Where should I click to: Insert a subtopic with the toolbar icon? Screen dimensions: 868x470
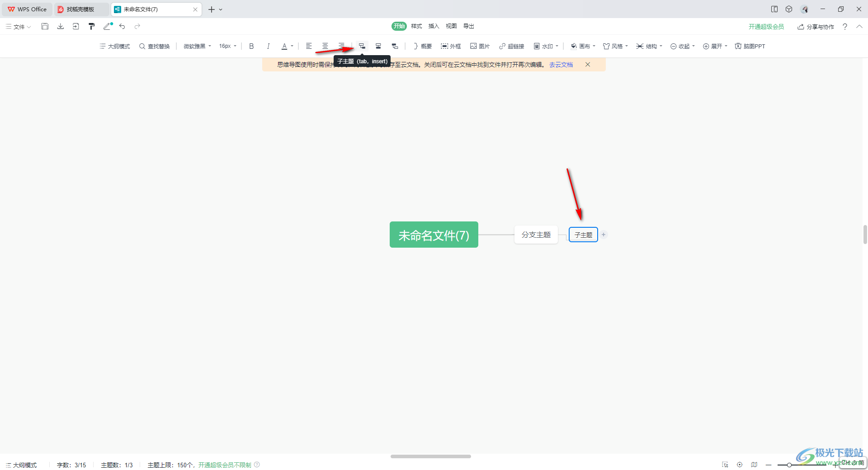[362, 46]
